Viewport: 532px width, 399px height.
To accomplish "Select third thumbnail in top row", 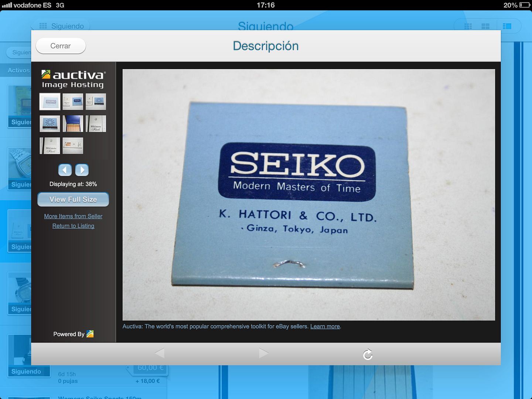I will 96,102.
